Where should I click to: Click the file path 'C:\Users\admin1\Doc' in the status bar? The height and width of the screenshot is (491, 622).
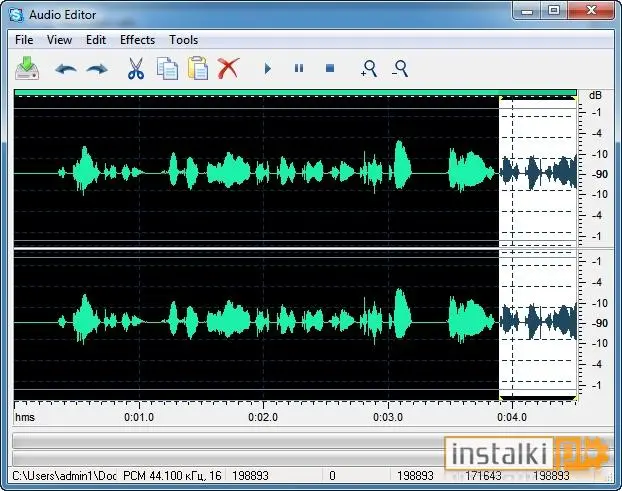pyautogui.click(x=64, y=476)
